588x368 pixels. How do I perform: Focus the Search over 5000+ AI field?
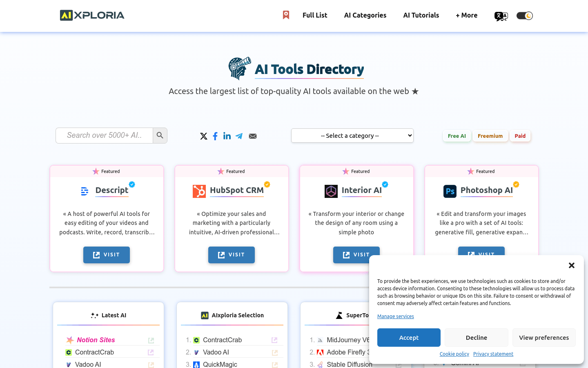104,135
